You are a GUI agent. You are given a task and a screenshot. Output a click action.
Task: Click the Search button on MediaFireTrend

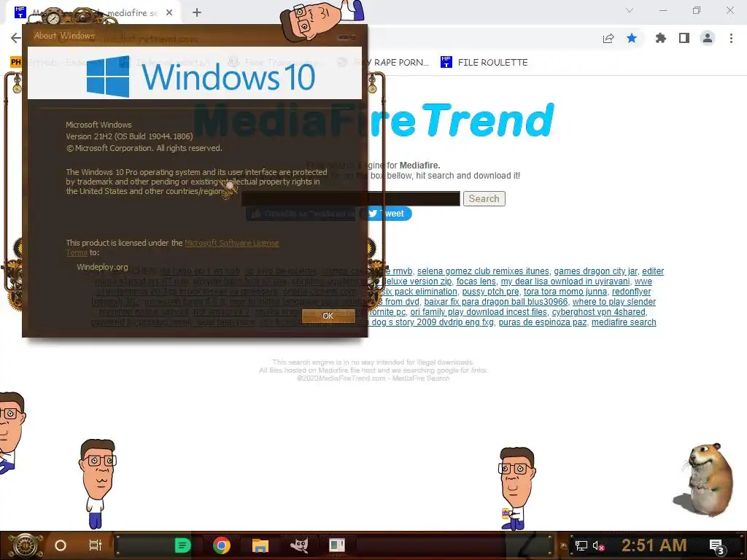(484, 198)
